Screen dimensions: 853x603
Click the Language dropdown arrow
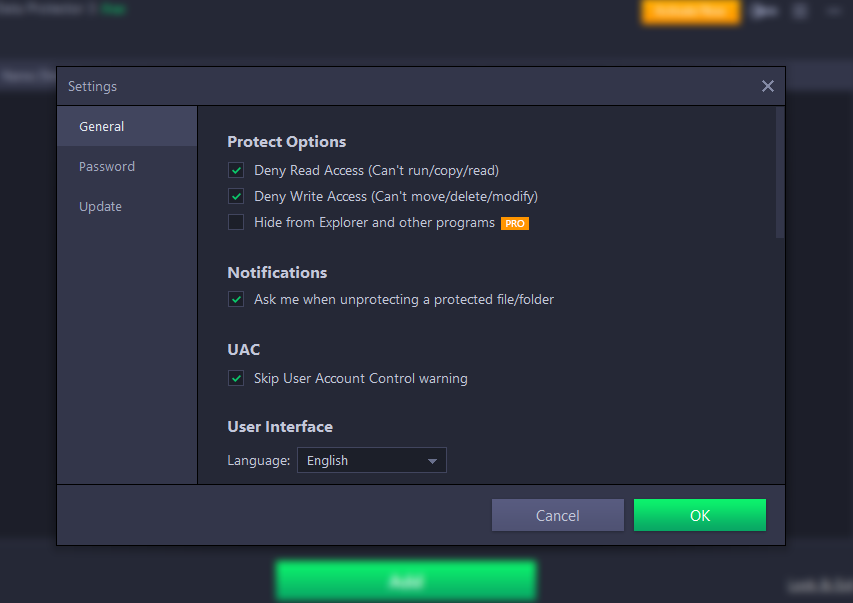tap(432, 460)
